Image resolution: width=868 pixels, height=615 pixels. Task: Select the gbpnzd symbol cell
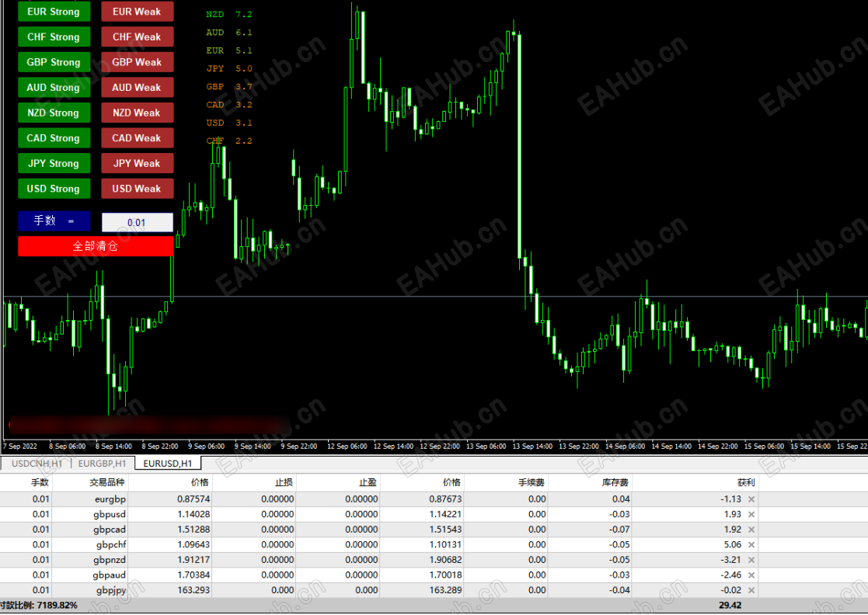click(110, 560)
